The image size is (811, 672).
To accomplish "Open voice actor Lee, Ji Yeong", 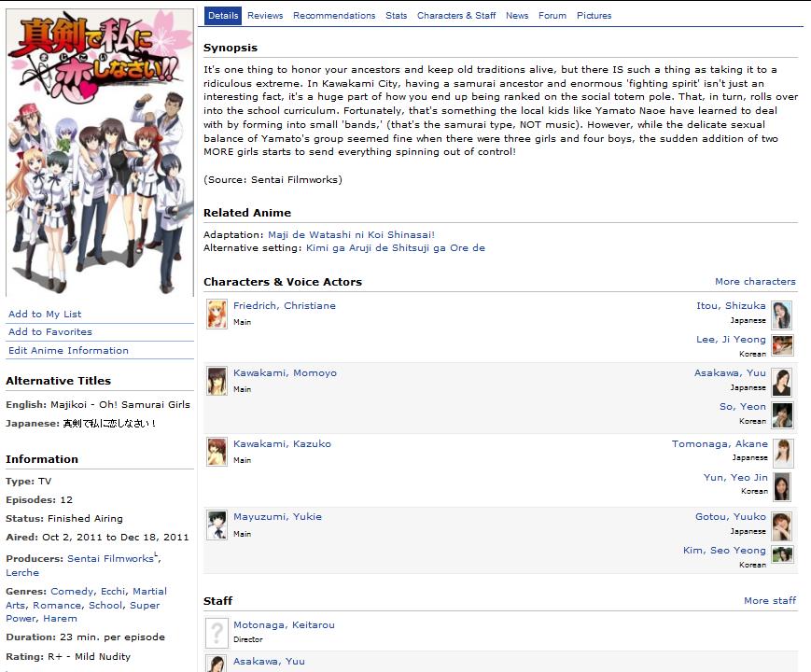I will tap(731, 340).
